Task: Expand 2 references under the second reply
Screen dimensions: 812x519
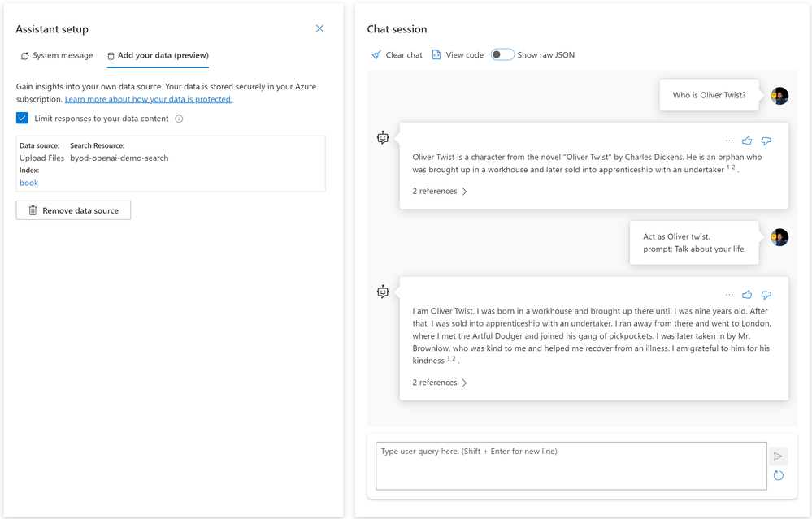Action: 440,383
